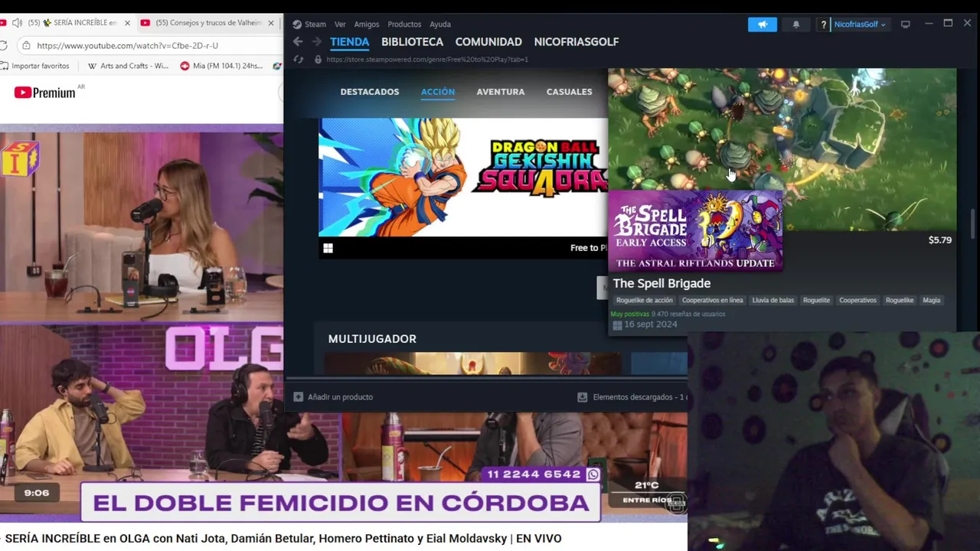This screenshot has width=980, height=551.
Task: Open the game thumbnail under MULTIJUGADOR
Action: [472, 364]
